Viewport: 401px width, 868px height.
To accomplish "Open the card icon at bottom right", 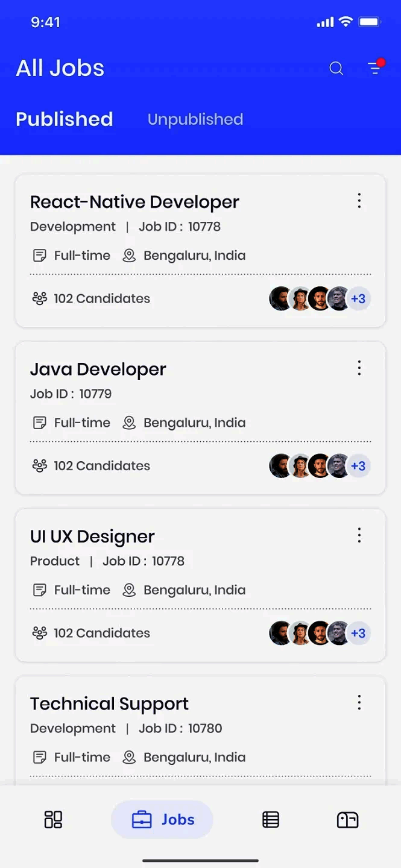I will (x=347, y=819).
